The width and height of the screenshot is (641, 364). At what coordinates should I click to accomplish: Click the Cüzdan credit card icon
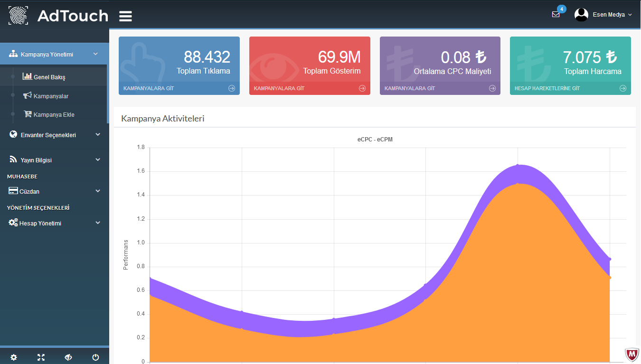pos(13,191)
